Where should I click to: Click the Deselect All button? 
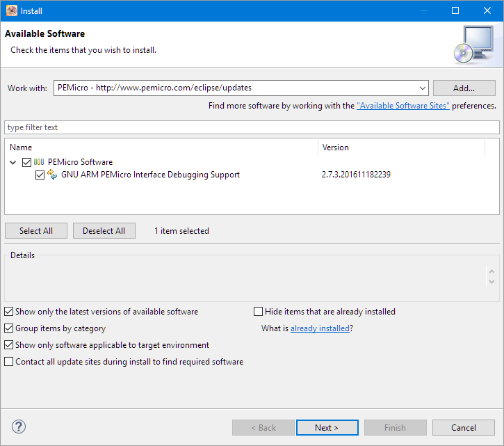pyautogui.click(x=104, y=231)
